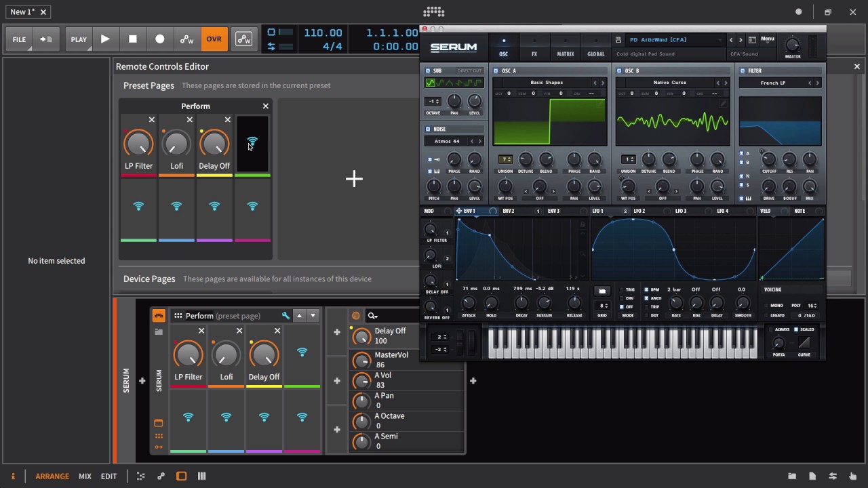Click the PLAY text button in toolbar
868x488 pixels.
click(x=79, y=39)
